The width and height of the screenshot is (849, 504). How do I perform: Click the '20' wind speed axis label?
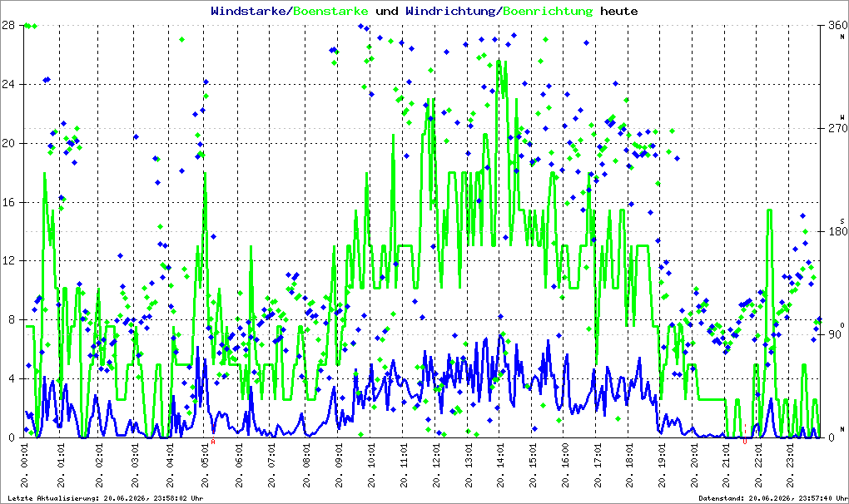(x=8, y=143)
